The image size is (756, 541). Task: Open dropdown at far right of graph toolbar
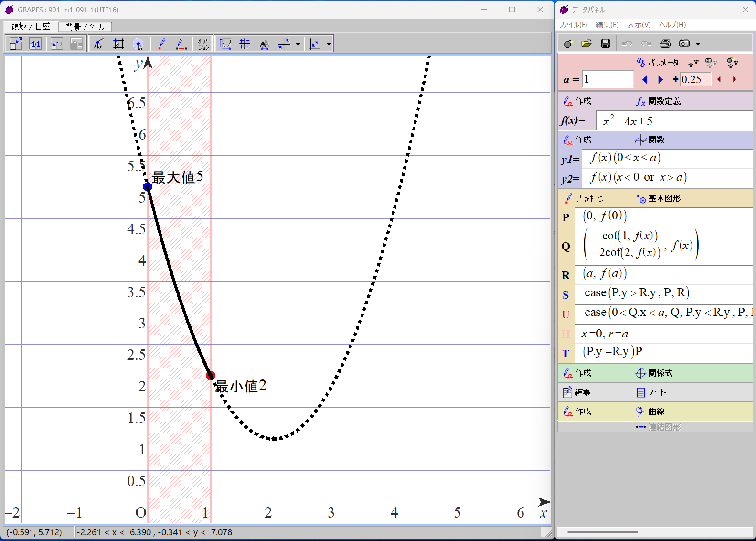[329, 44]
